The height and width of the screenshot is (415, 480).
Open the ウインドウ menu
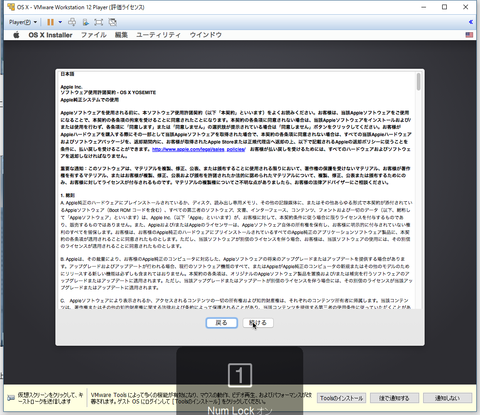coord(206,35)
